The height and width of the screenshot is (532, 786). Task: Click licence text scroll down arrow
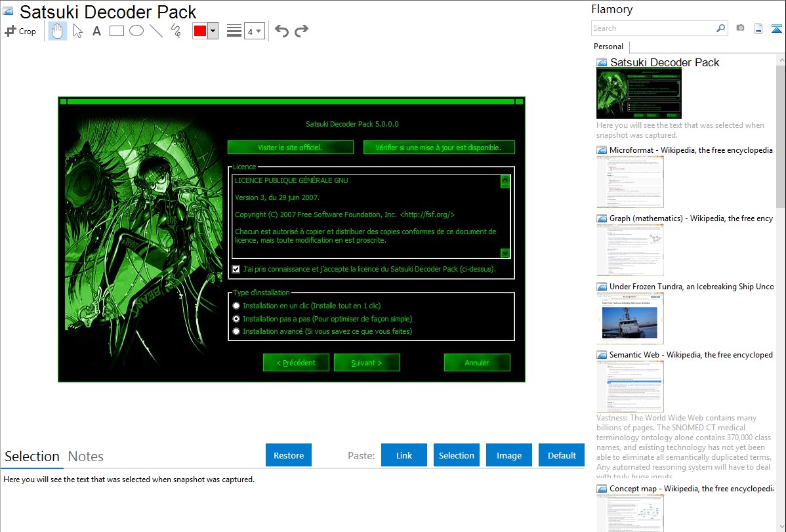click(505, 253)
